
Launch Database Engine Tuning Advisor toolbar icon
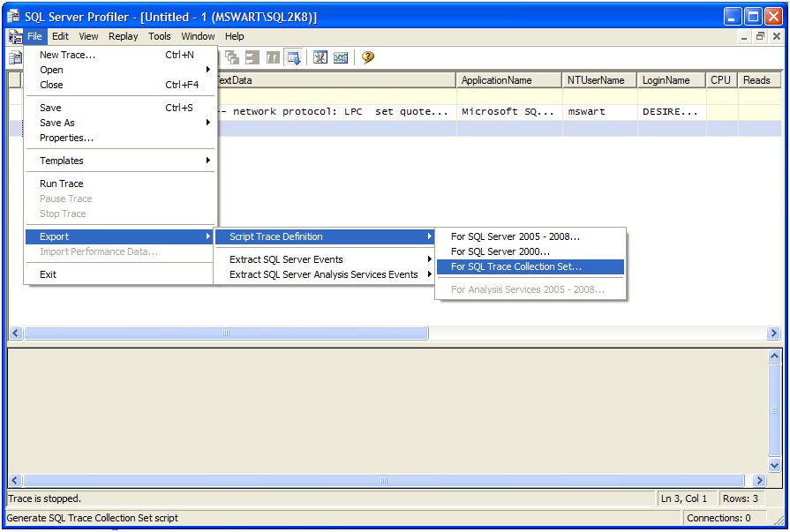click(x=320, y=57)
